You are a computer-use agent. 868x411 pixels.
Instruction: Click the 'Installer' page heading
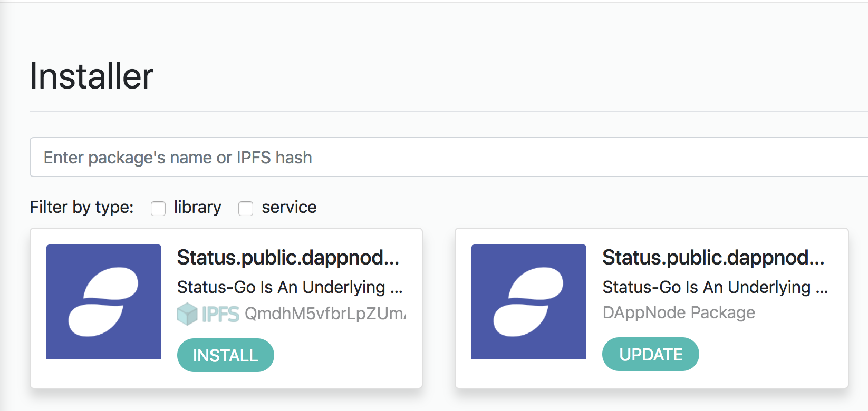tap(91, 76)
